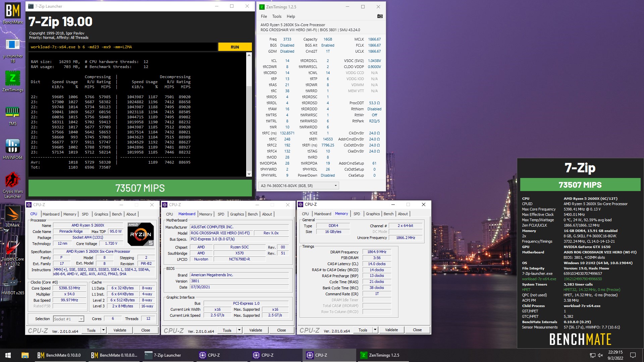Launch ZenTimings from the desktop icon
The image size is (644, 362).
pyautogui.click(x=13, y=81)
